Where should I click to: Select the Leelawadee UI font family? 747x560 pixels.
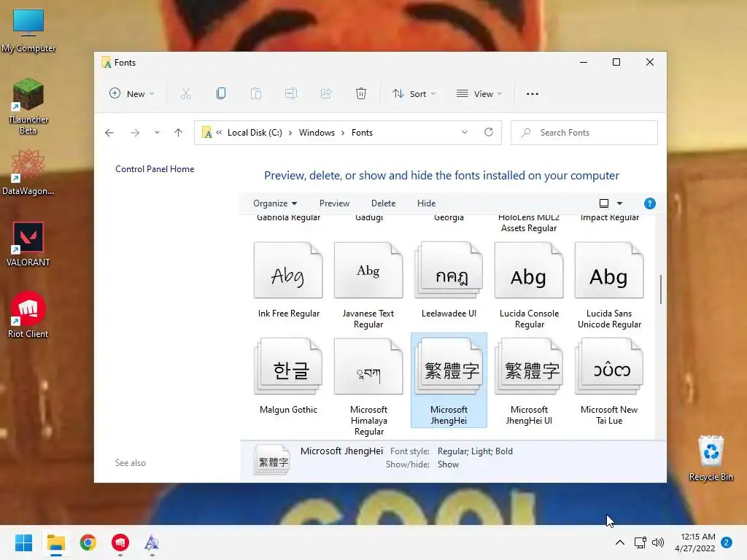(449, 280)
